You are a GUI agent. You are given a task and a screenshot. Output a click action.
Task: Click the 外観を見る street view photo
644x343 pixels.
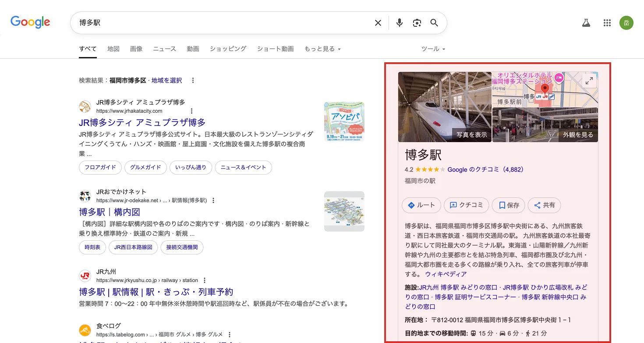545,125
